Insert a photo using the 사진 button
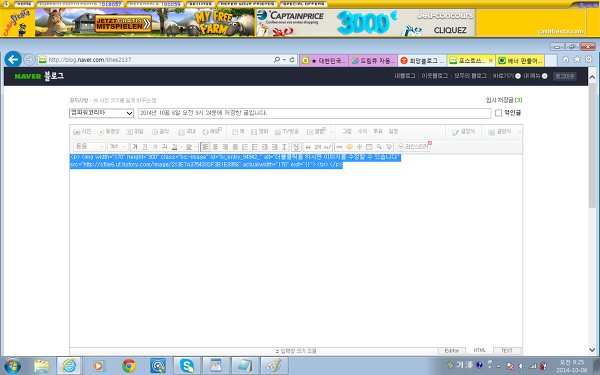The image size is (600, 375). pyautogui.click(x=82, y=132)
